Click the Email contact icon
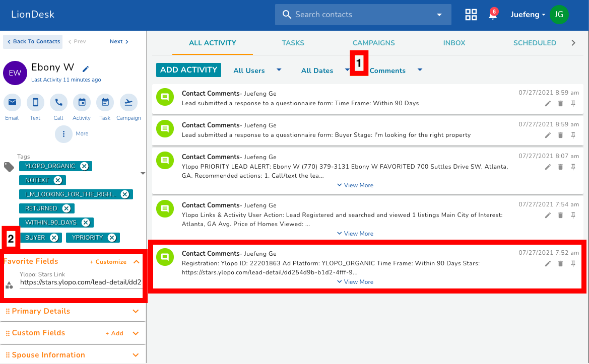 point(12,103)
